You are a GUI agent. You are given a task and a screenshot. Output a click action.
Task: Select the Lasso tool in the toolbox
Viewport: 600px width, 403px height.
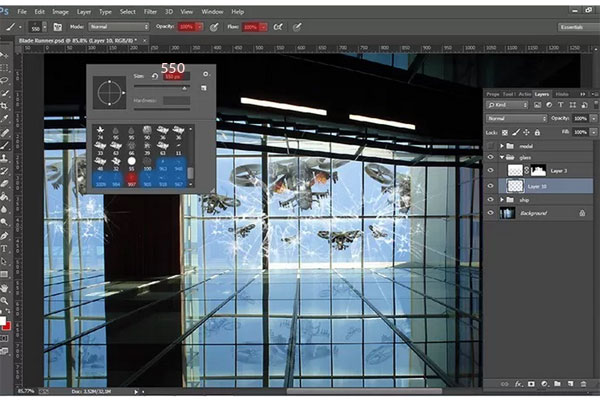(x=5, y=80)
